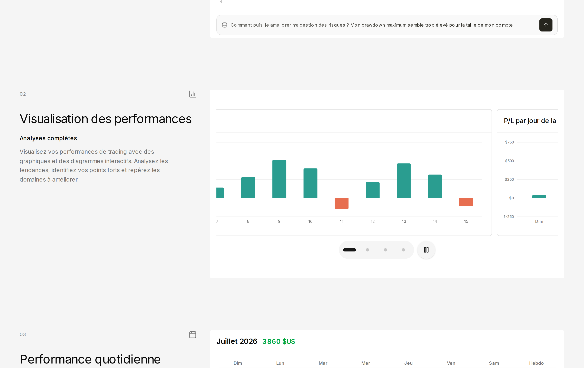Viewport: 588px width, 368px height.
Task: Focus the risk management question input field
Action: pyautogui.click(x=387, y=25)
